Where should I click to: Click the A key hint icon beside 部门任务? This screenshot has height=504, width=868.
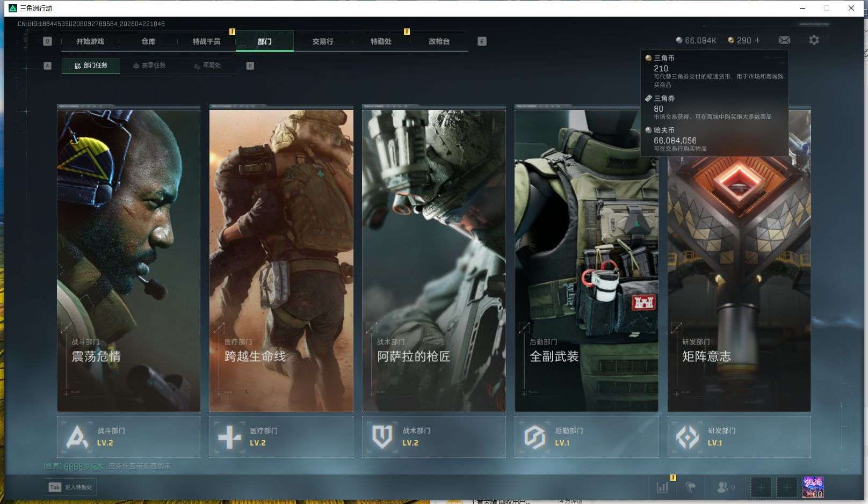click(x=47, y=65)
